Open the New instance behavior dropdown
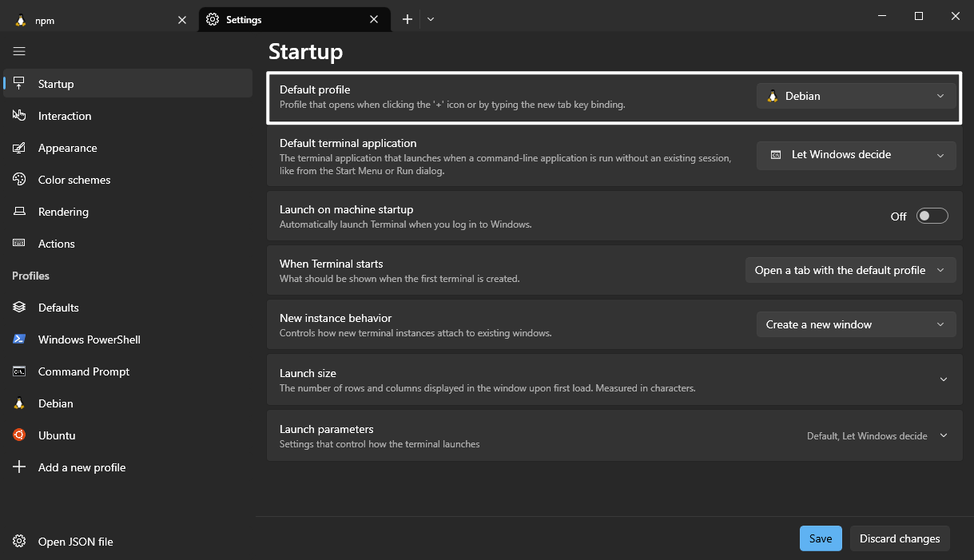 point(856,324)
